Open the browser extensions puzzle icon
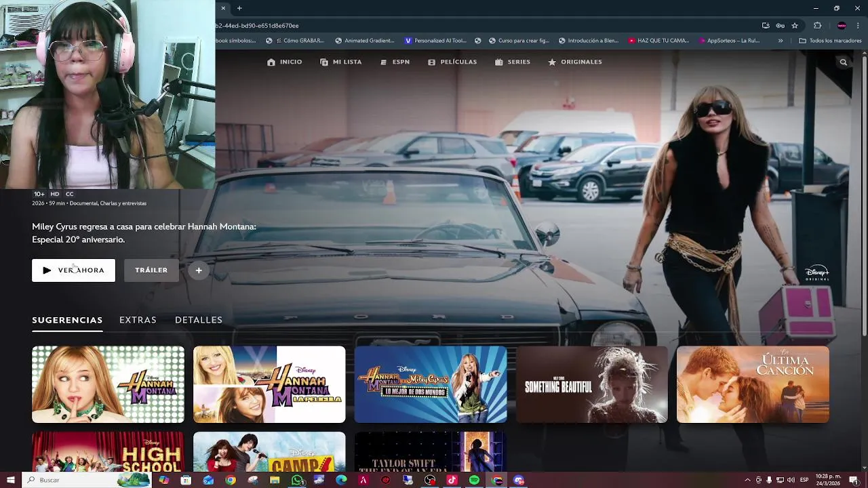Image resolution: width=868 pixels, height=488 pixels. click(x=817, y=26)
